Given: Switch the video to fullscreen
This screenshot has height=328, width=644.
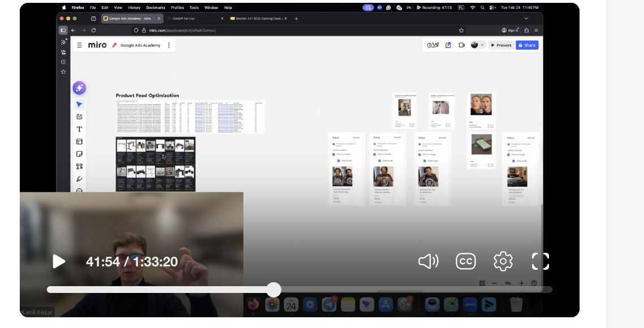Looking at the screenshot, I should 540,261.
